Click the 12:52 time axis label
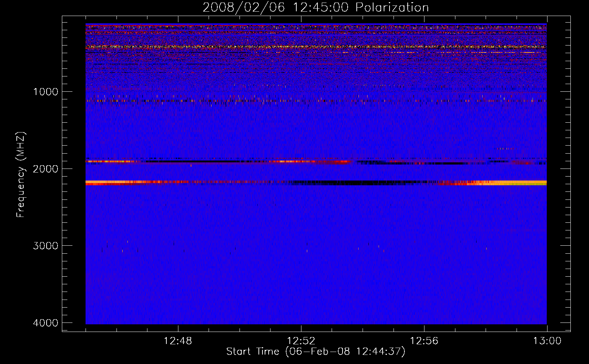Viewport: 589px width, 364px height. [301, 341]
